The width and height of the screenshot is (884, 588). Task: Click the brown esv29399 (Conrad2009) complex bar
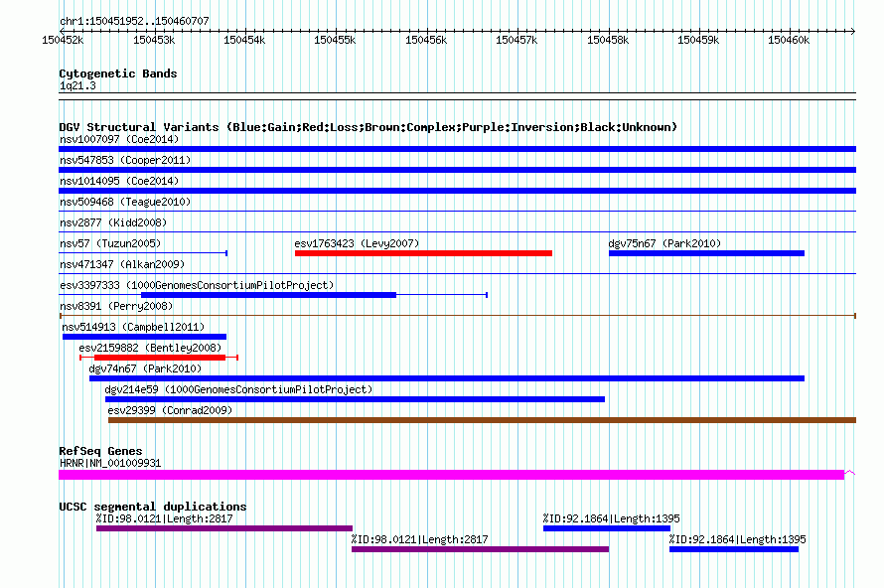click(482, 420)
